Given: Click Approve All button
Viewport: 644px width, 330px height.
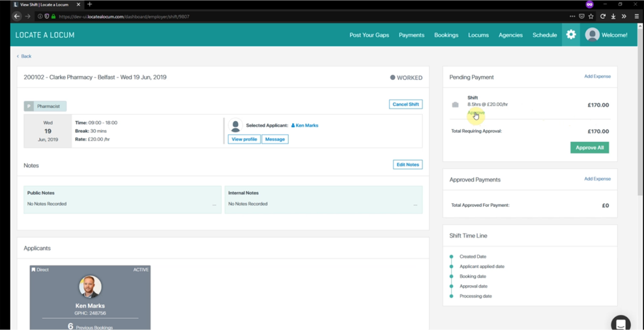Looking at the screenshot, I should click(x=589, y=148).
